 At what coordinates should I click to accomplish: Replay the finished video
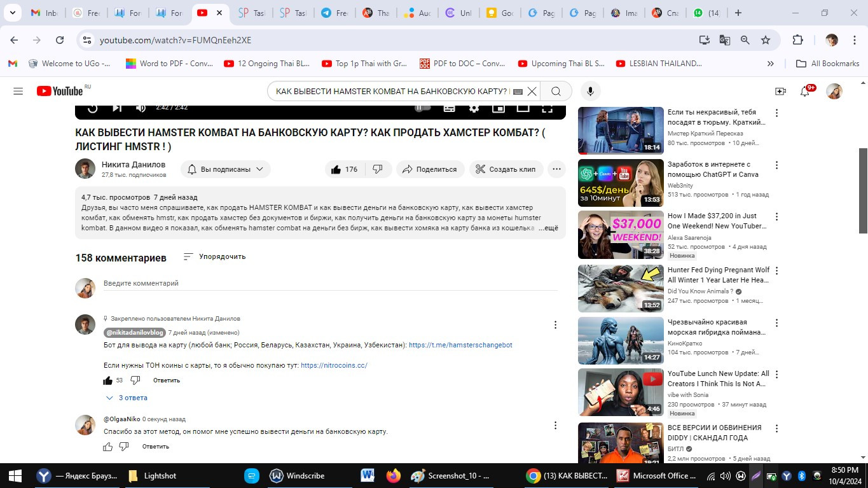[x=93, y=108]
